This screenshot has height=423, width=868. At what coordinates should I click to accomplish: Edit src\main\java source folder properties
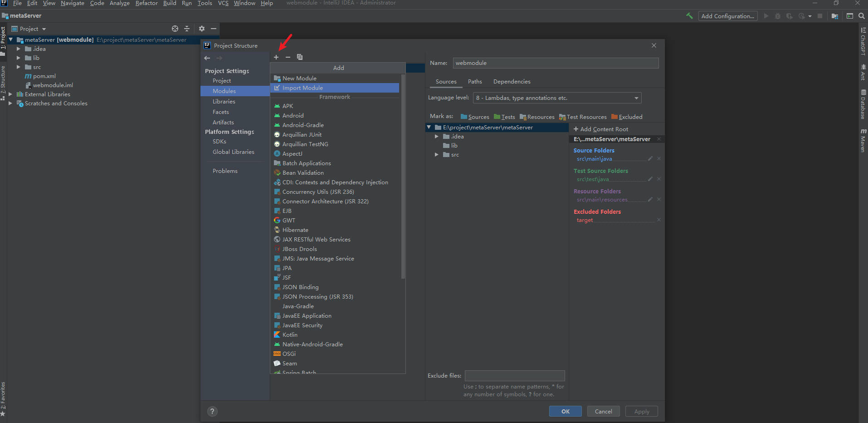[x=650, y=158]
